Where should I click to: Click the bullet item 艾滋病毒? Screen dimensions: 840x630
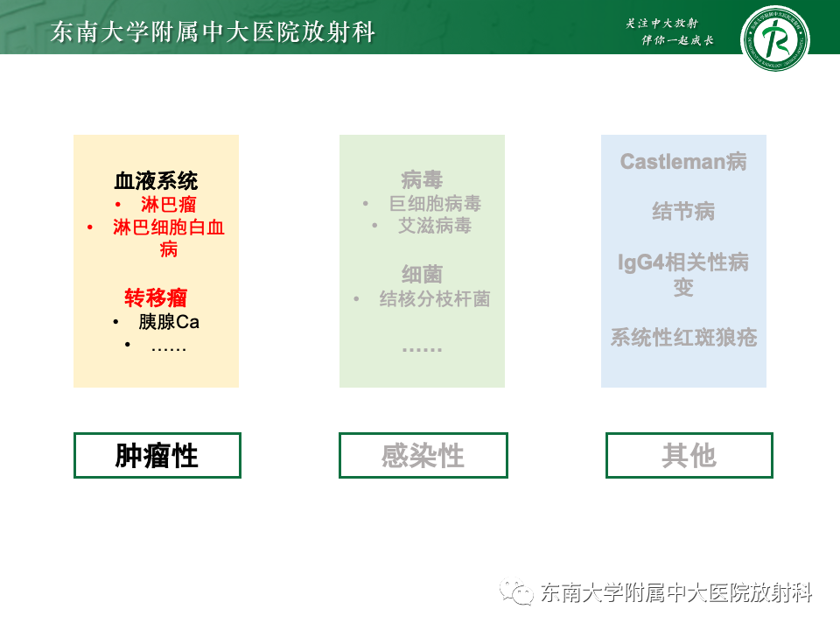[435, 226]
